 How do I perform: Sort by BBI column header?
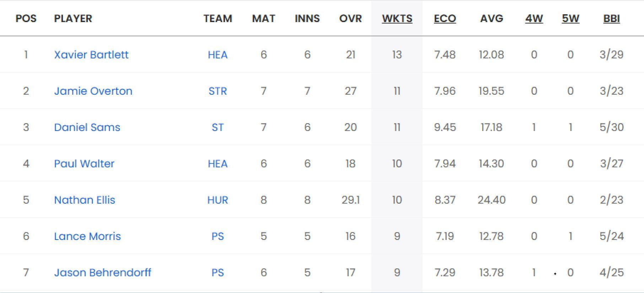pos(611,19)
